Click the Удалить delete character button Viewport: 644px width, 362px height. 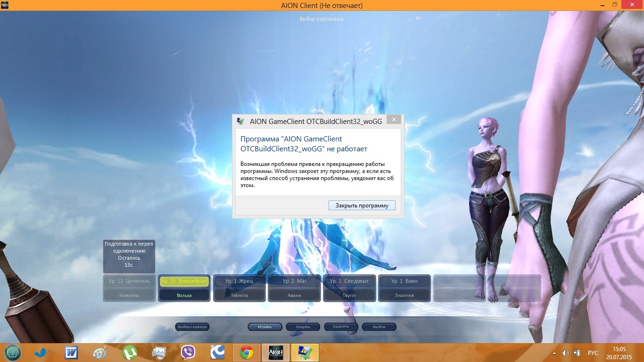(x=341, y=327)
